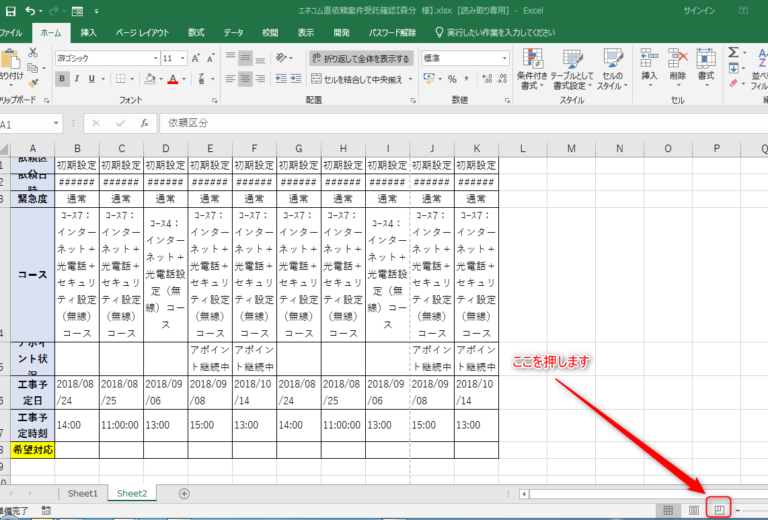Align cell contents to middle

(245, 58)
